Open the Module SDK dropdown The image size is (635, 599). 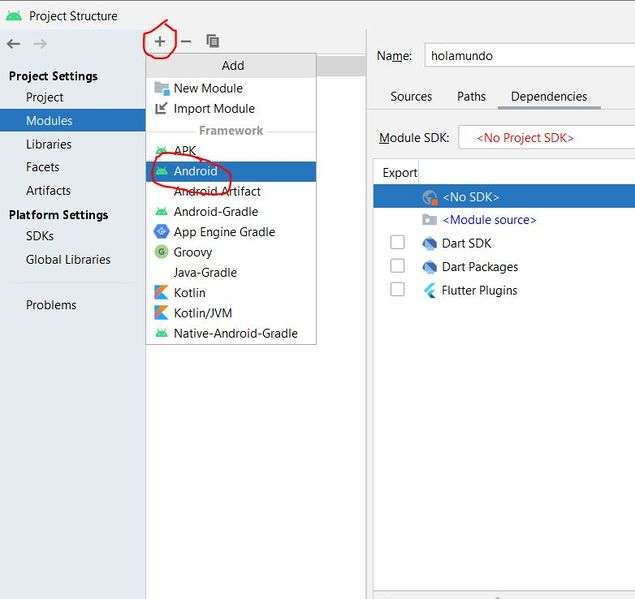click(546, 138)
